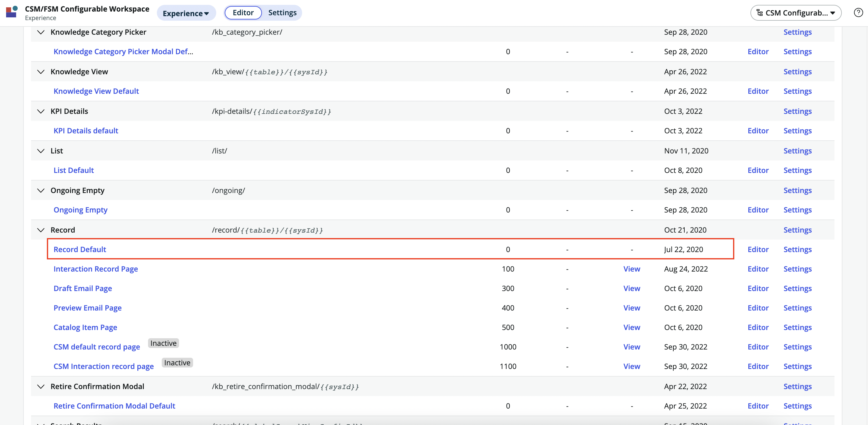
Task: Switch to the Settings tab in header
Action: (282, 13)
